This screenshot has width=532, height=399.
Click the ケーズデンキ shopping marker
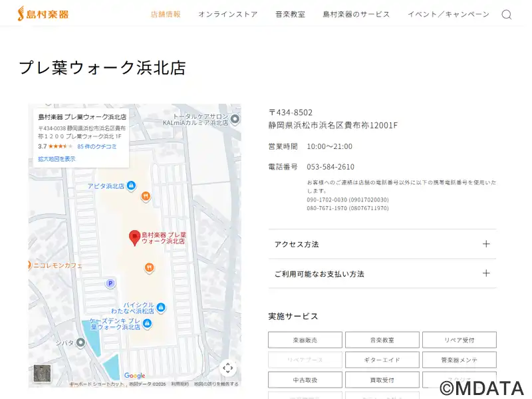[147, 324]
